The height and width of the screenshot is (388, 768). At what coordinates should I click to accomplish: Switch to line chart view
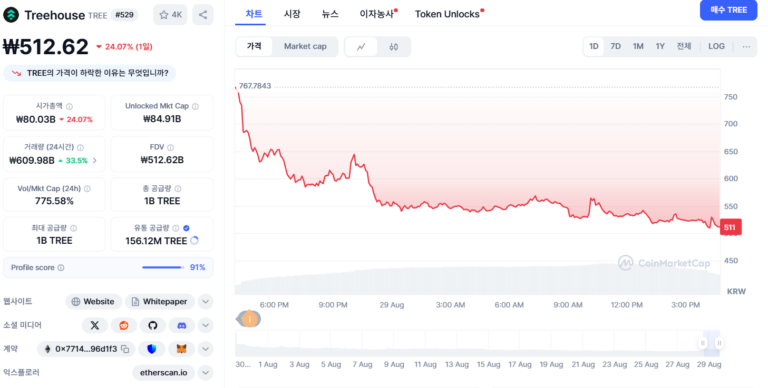pyautogui.click(x=361, y=47)
